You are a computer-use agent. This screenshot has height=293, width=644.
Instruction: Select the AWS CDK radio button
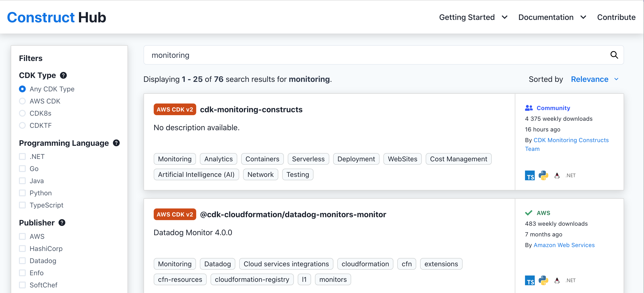click(23, 101)
